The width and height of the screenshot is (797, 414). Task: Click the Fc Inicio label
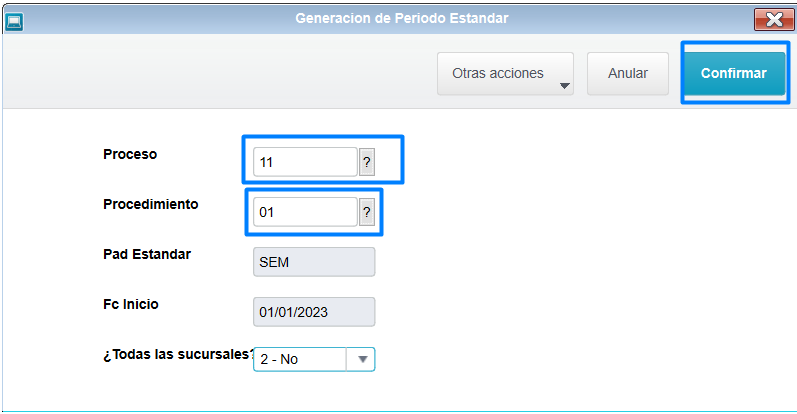tap(131, 304)
